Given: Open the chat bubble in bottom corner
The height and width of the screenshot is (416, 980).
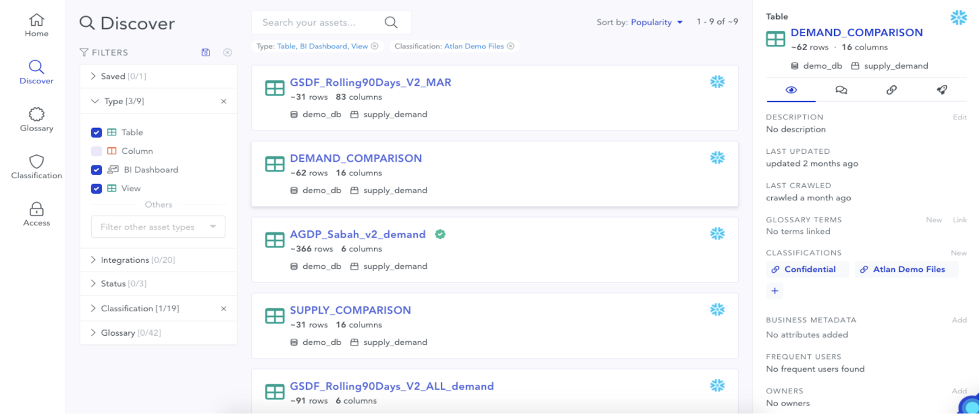Looking at the screenshot, I should (970, 405).
